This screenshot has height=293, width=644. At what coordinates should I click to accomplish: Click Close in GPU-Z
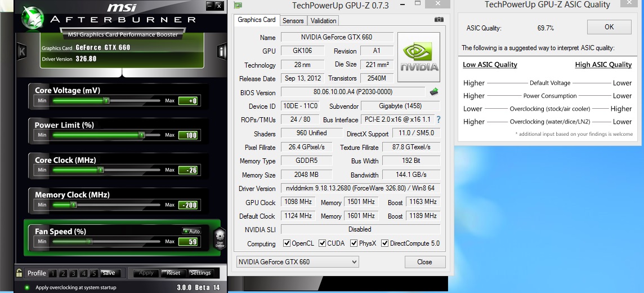(424, 262)
